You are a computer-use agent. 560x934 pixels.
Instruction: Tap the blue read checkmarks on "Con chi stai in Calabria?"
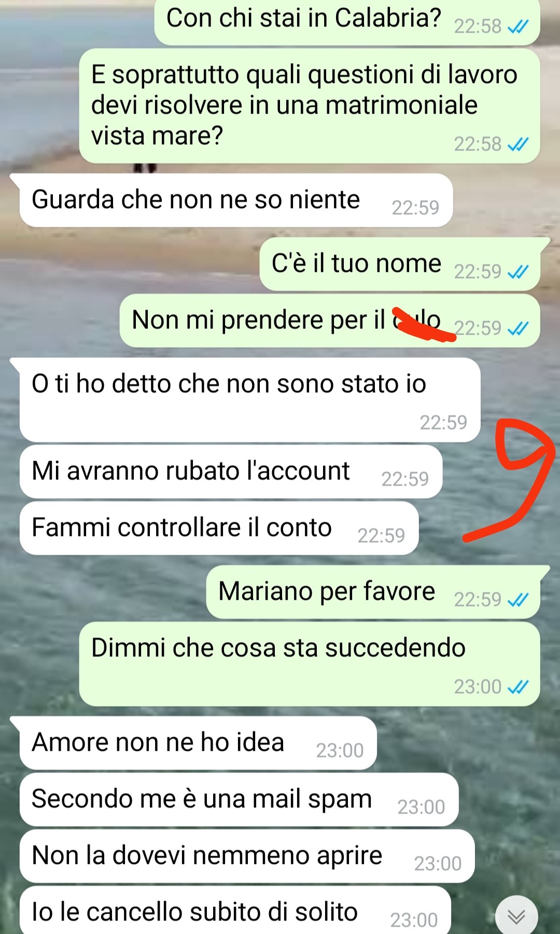pos(518,26)
